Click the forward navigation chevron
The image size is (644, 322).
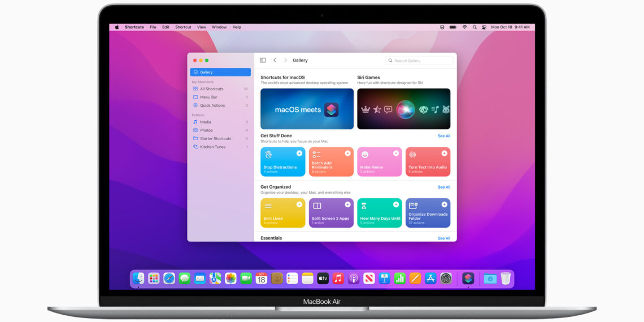(285, 60)
